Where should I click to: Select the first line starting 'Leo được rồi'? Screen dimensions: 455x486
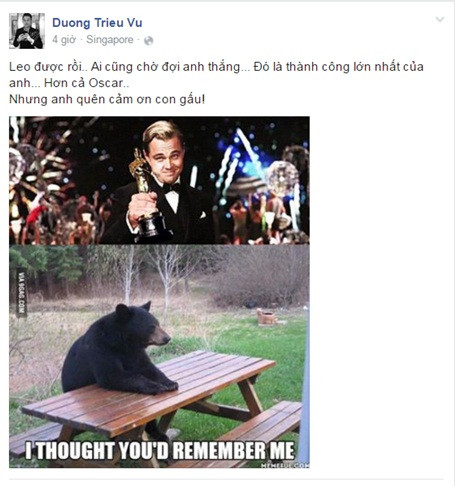pyautogui.click(x=216, y=67)
